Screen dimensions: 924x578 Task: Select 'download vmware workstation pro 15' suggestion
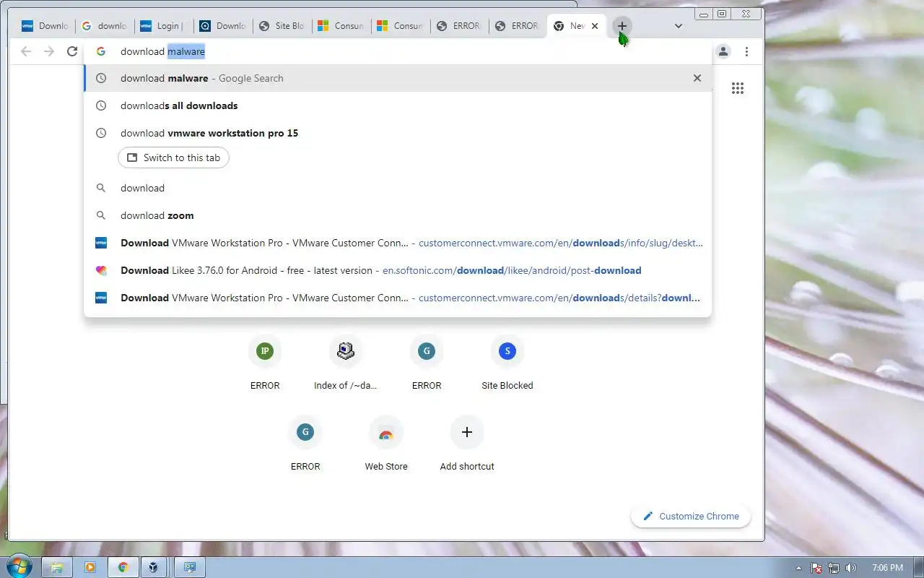click(398, 133)
